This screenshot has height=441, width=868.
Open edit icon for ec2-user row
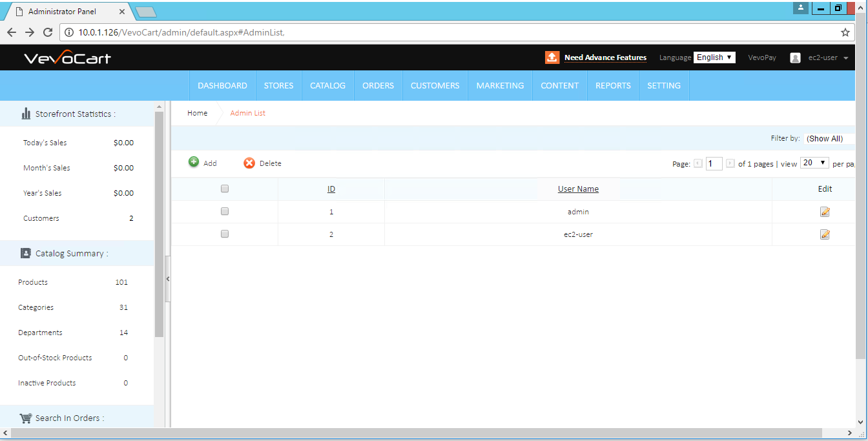(x=825, y=234)
